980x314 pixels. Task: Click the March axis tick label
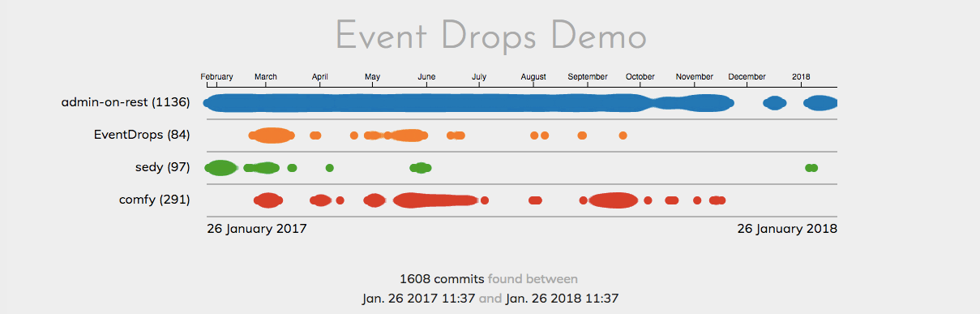(x=266, y=77)
